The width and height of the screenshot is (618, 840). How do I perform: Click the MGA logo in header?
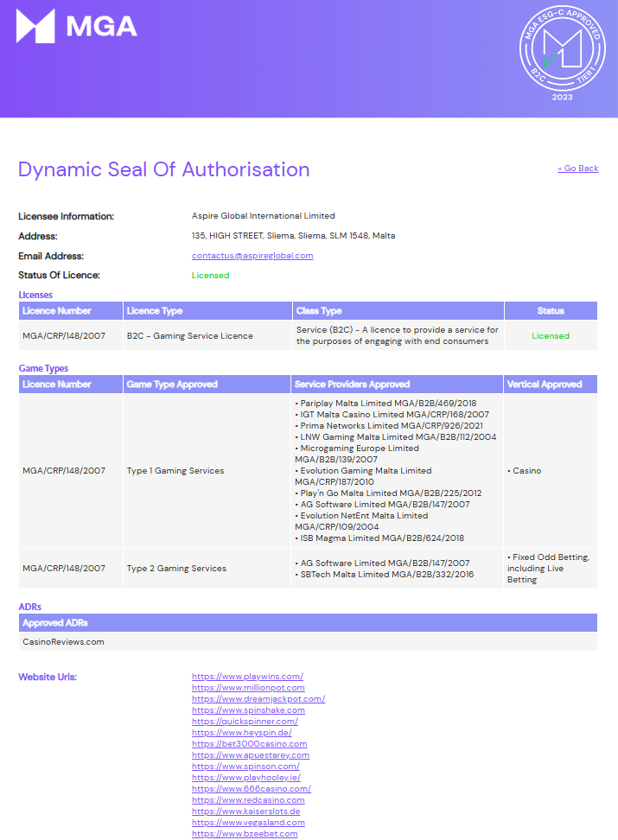pos(77,26)
